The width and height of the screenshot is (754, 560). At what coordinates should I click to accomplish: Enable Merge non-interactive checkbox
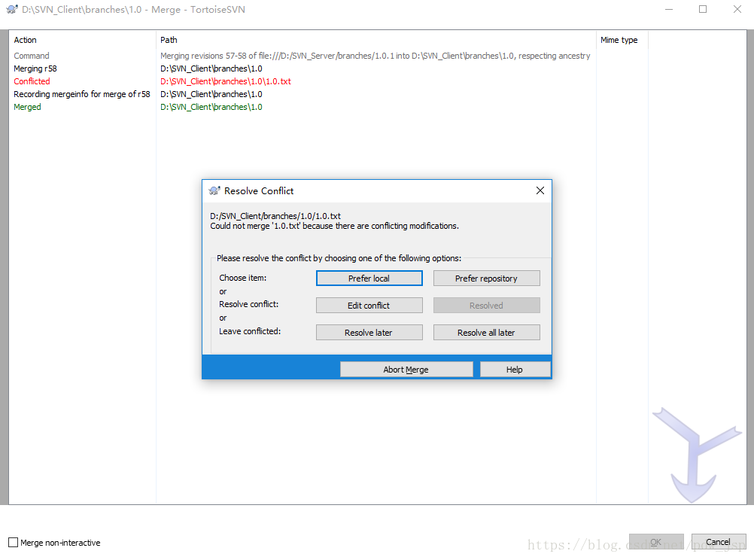point(14,542)
